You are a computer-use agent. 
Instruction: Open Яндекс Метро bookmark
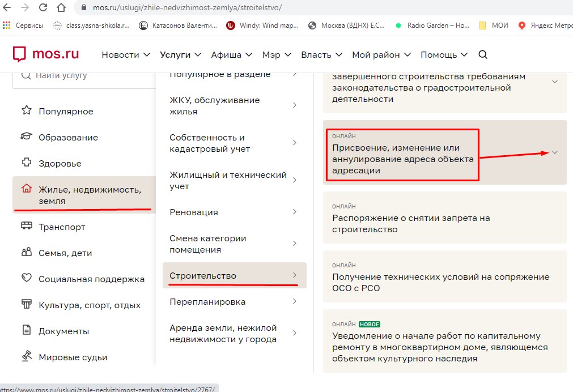(x=545, y=25)
